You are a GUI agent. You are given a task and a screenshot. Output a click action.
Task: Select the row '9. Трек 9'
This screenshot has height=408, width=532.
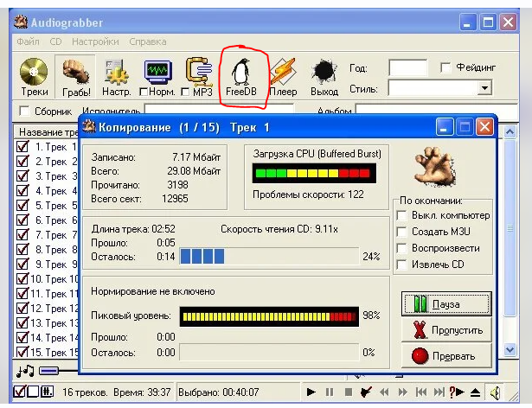(47, 265)
